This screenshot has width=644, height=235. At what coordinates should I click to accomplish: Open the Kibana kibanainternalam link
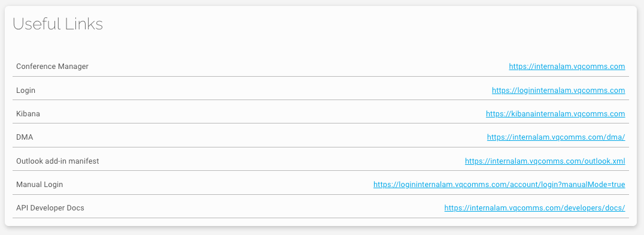[x=555, y=113]
